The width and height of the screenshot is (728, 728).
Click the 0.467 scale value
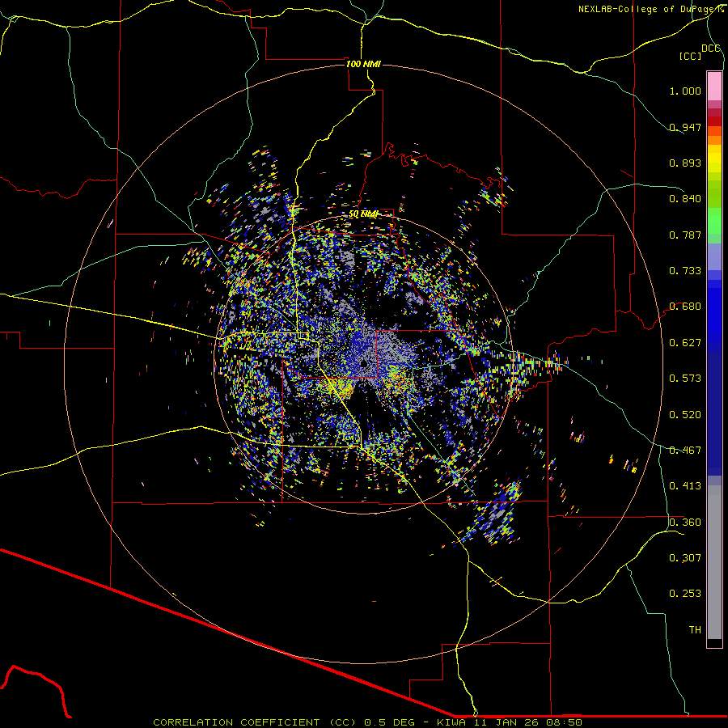click(x=685, y=451)
